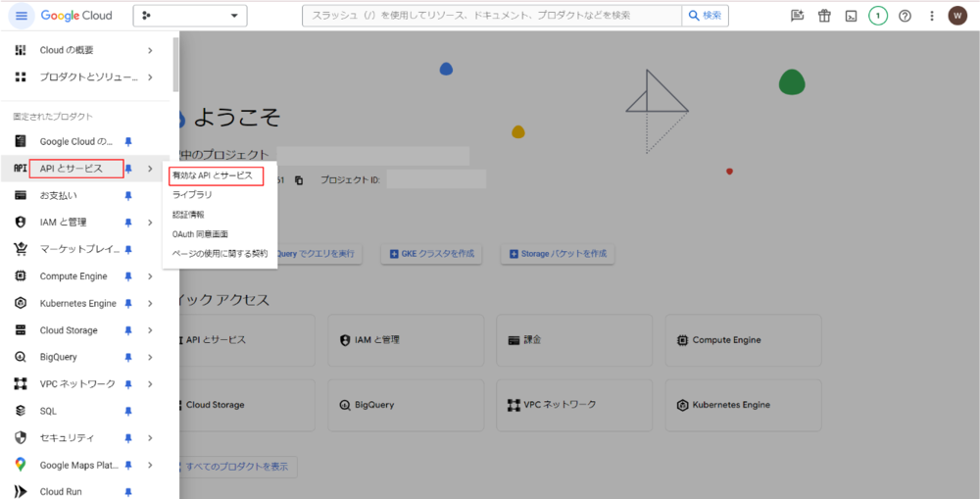Expand the sidebar IAM と管理 chevron
This screenshot has height=499, width=980.
[150, 222]
